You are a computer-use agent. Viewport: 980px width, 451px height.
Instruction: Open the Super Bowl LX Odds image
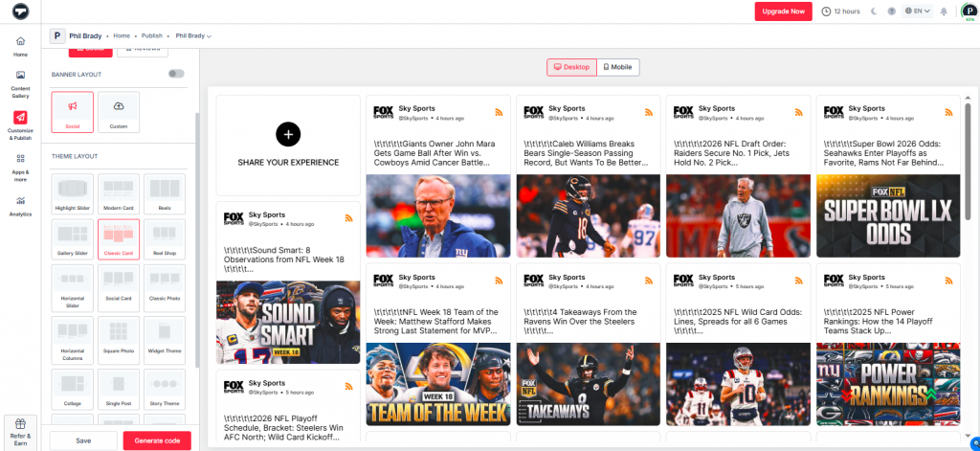(x=888, y=215)
